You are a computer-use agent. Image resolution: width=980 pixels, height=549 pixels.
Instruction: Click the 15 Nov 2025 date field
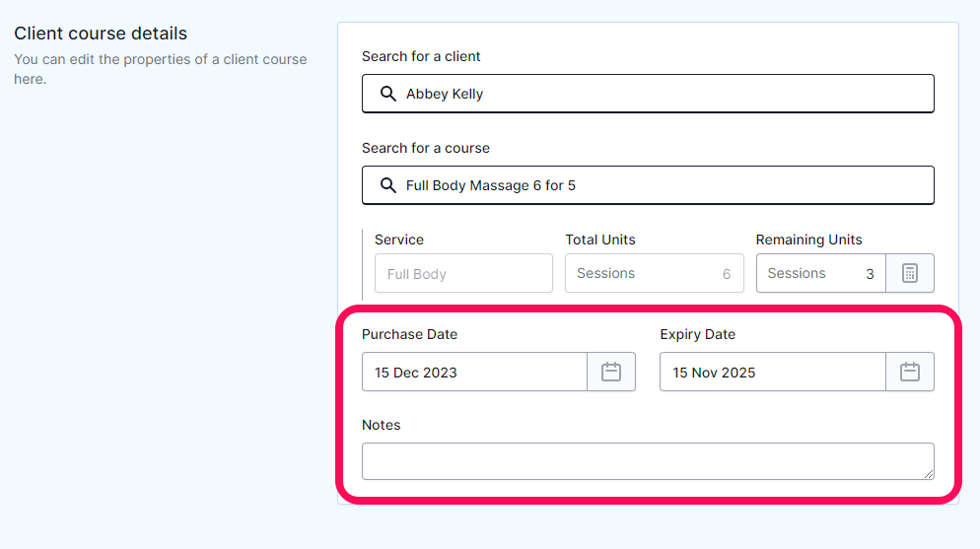[773, 372]
